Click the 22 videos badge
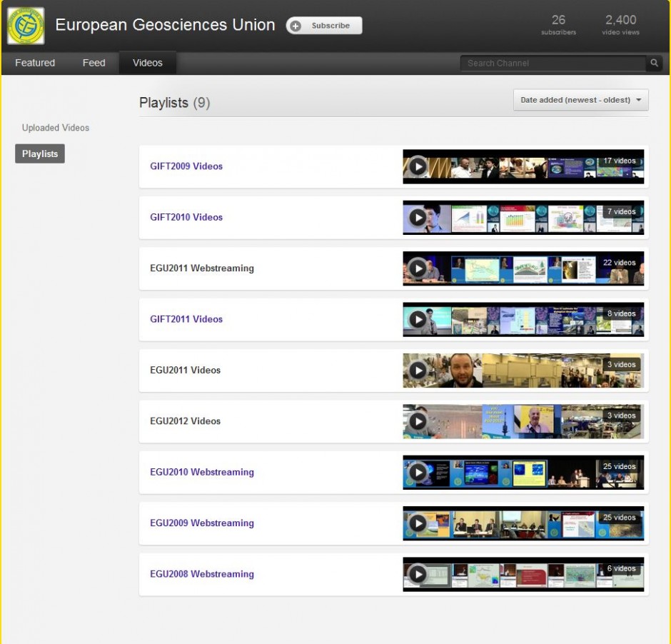Image resolution: width=671 pixels, height=644 pixels. (x=619, y=262)
